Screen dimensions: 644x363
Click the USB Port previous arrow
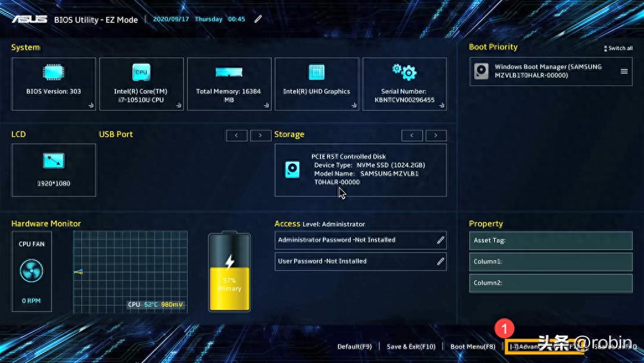pos(236,135)
